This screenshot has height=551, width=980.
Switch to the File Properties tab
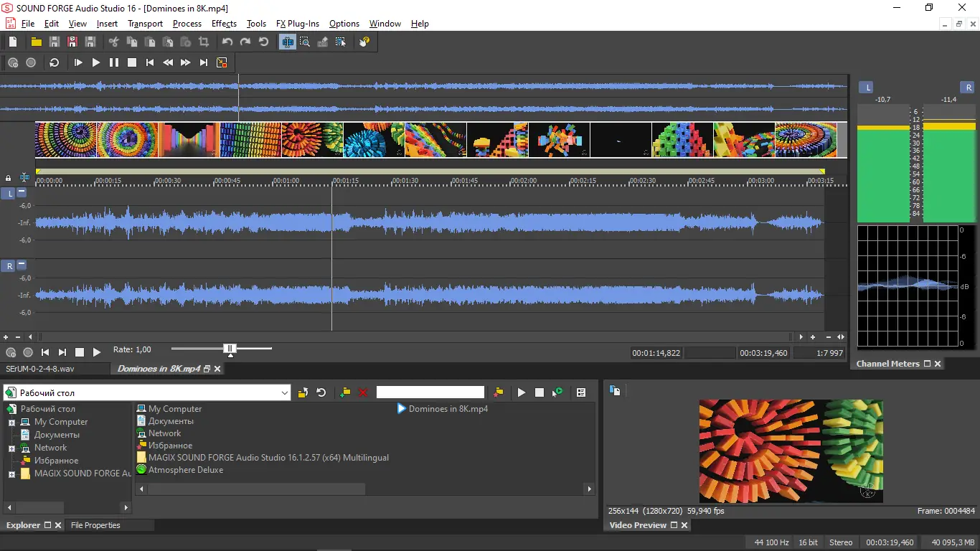(95, 525)
